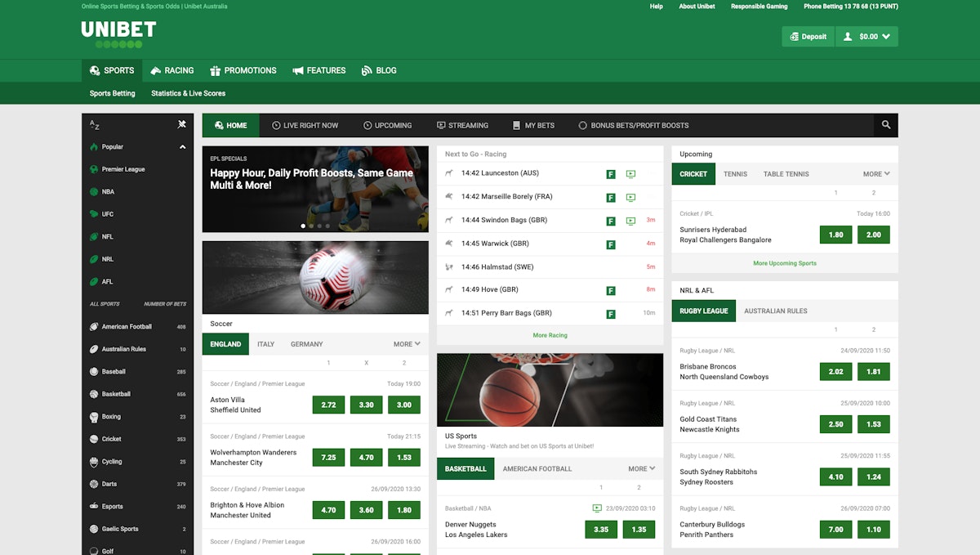980x555 pixels.
Task: Open the Form guide F icon for Warwick race
Action: click(x=610, y=244)
